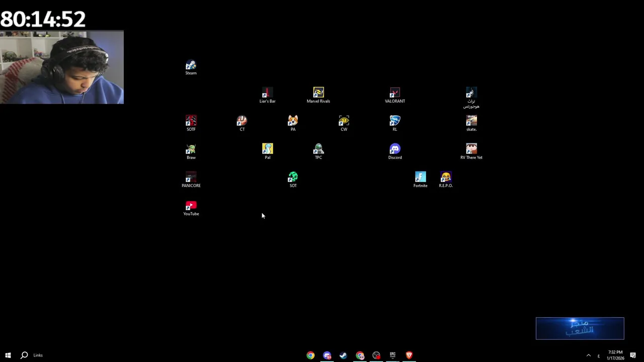The image size is (644, 362).
Task: Click the Links toolbar on the taskbar
Action: click(38, 355)
